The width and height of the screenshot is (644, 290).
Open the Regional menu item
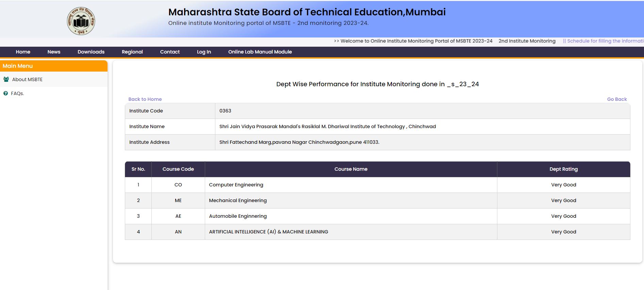point(132,52)
